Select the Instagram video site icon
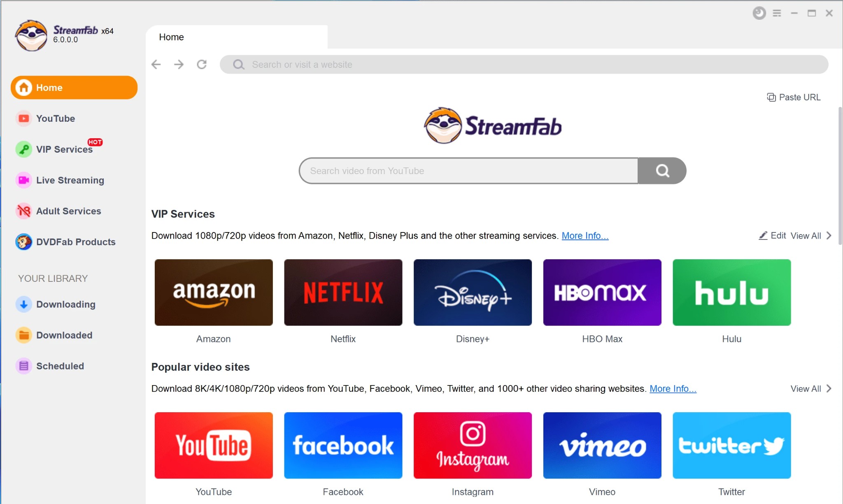The height and width of the screenshot is (504, 843). pos(472,445)
